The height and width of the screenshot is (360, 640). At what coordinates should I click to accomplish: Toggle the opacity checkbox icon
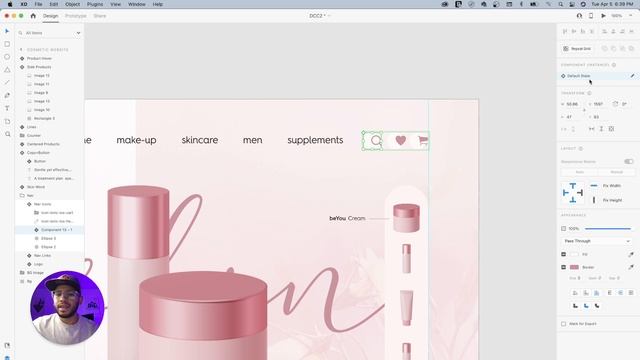[563, 229]
